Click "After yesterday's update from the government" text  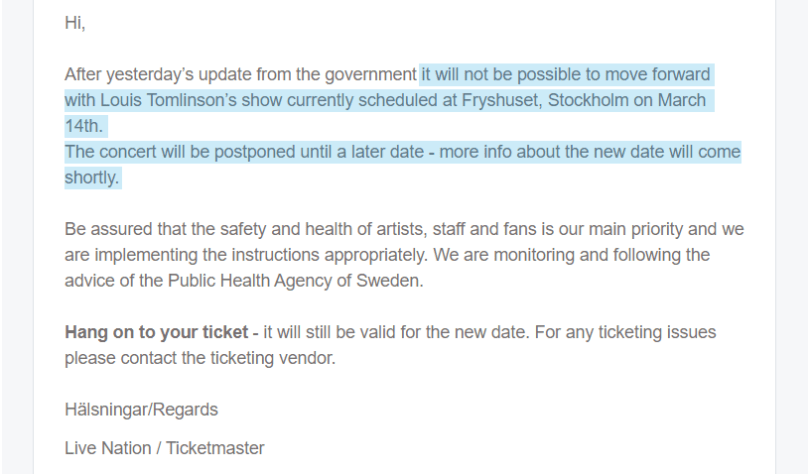click(x=240, y=75)
